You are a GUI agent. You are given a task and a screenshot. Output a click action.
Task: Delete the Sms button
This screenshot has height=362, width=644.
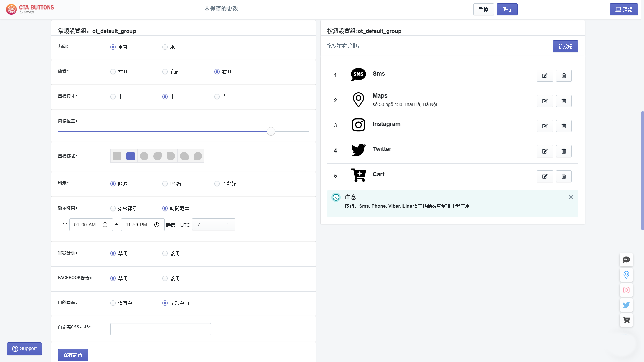(x=563, y=76)
